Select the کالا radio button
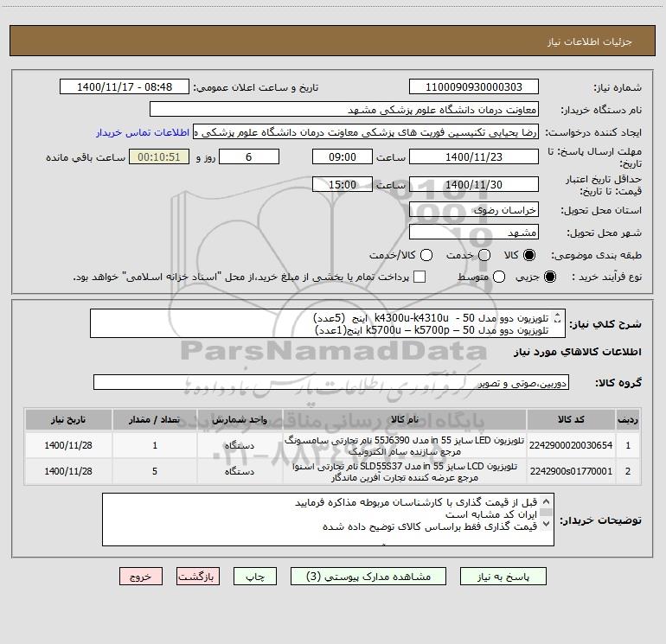This screenshot has height=644, width=666. click(529, 255)
